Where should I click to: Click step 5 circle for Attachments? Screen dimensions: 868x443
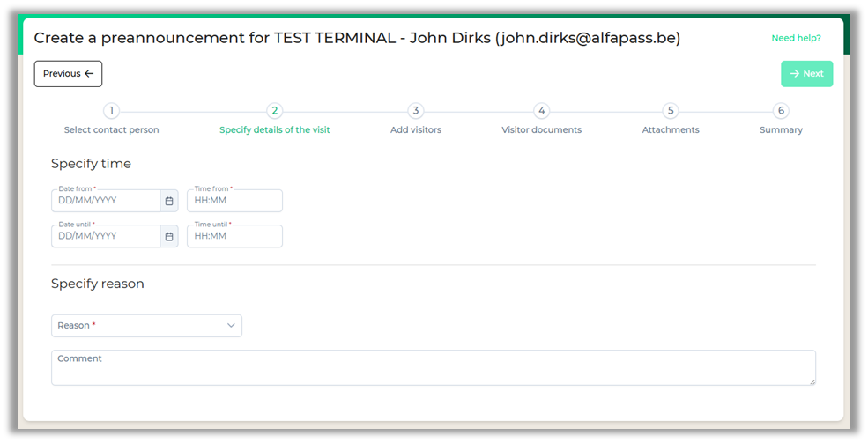(x=671, y=111)
